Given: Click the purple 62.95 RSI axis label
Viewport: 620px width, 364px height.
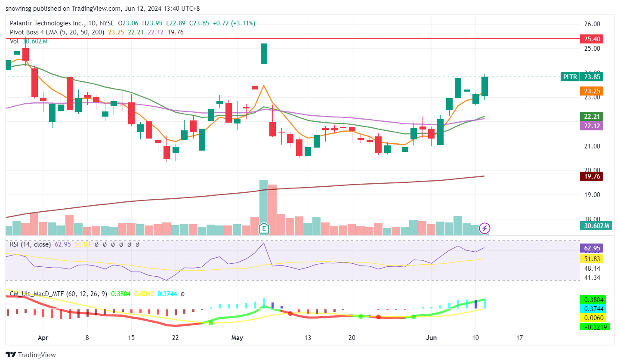Looking at the screenshot, I should coord(592,248).
